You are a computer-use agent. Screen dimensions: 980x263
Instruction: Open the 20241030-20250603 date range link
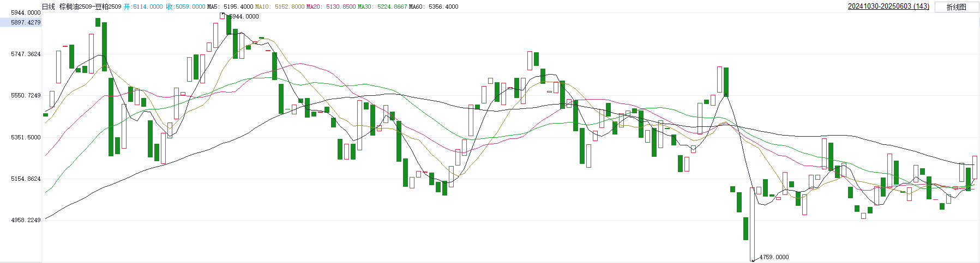(x=888, y=7)
